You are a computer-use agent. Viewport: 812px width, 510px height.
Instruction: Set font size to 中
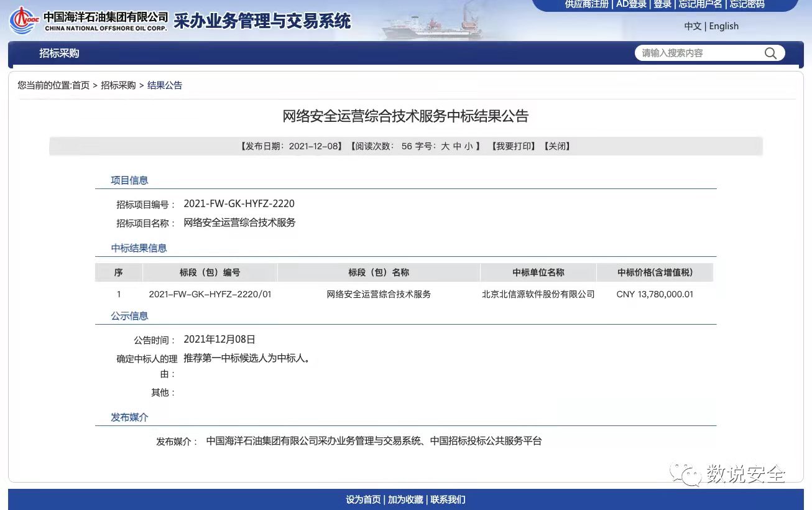pyautogui.click(x=457, y=147)
